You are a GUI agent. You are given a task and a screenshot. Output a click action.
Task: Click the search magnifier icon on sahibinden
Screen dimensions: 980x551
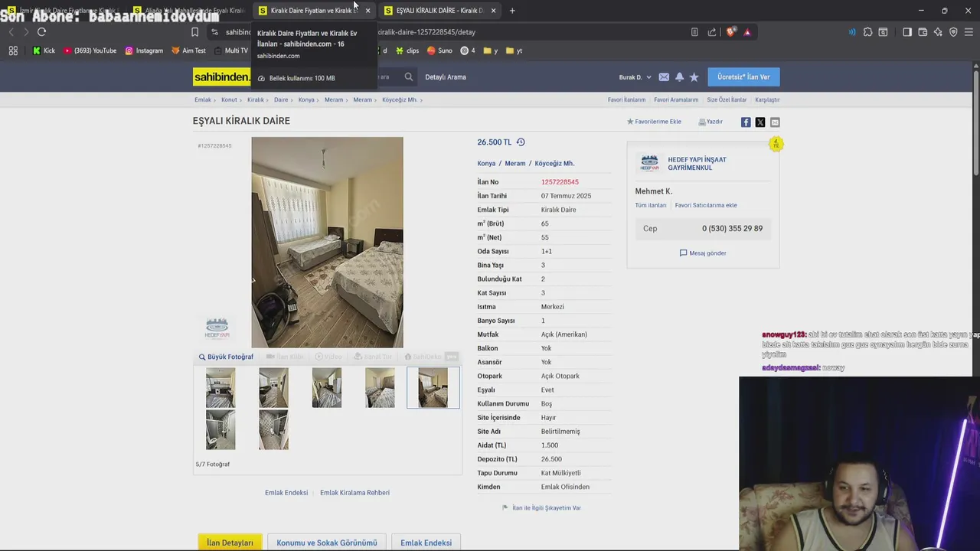click(409, 77)
